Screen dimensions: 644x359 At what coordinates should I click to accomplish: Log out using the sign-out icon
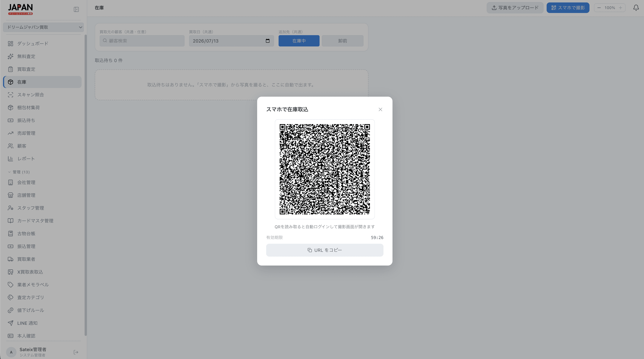click(x=76, y=352)
